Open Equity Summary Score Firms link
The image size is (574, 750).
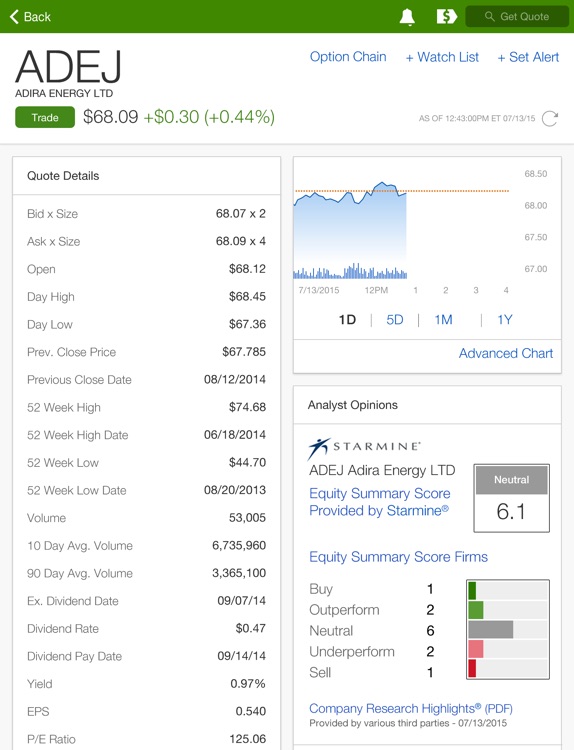398,557
